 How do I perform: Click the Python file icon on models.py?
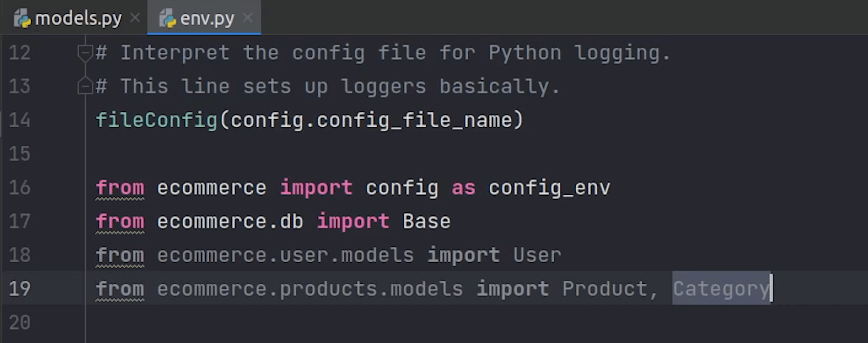(22, 18)
